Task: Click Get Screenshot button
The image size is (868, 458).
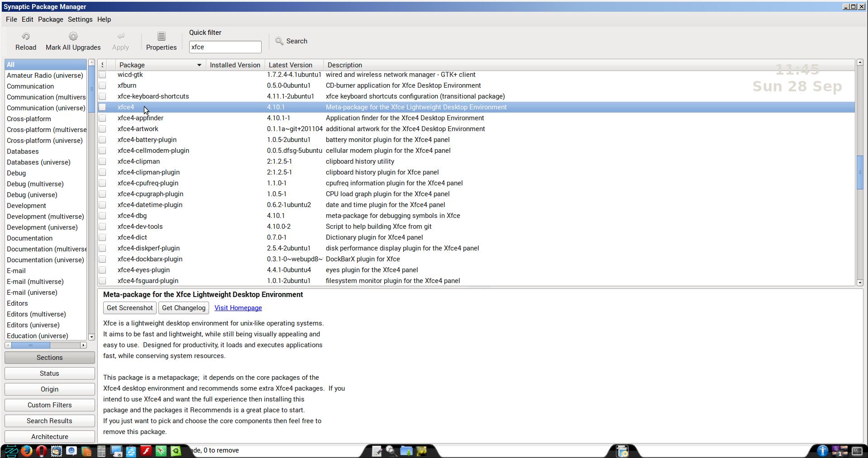Action: click(129, 308)
